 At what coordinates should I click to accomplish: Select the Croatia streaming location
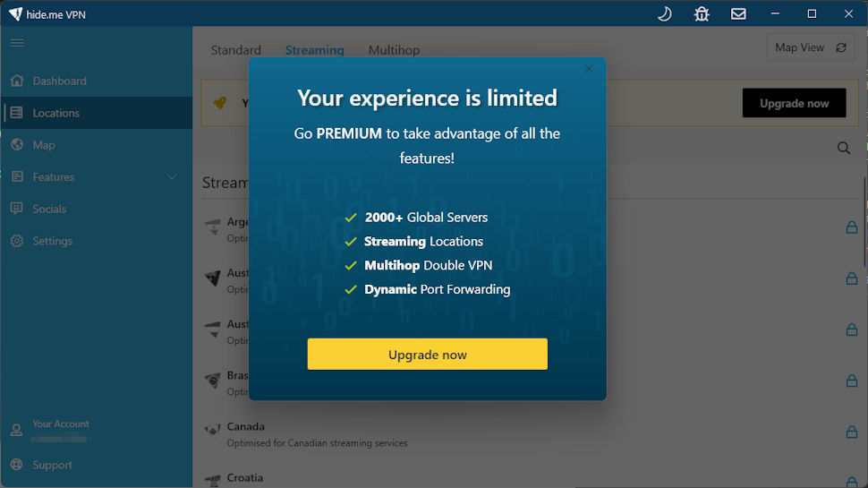[x=531, y=478]
